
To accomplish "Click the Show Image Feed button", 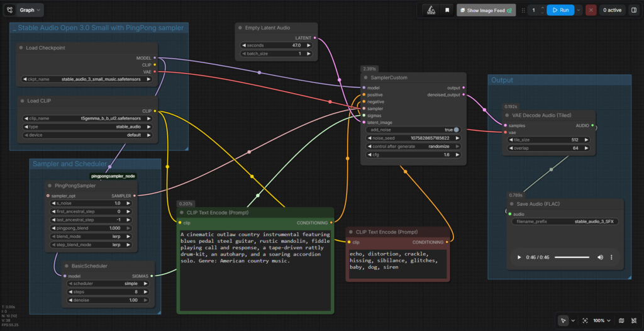I will tap(486, 10).
